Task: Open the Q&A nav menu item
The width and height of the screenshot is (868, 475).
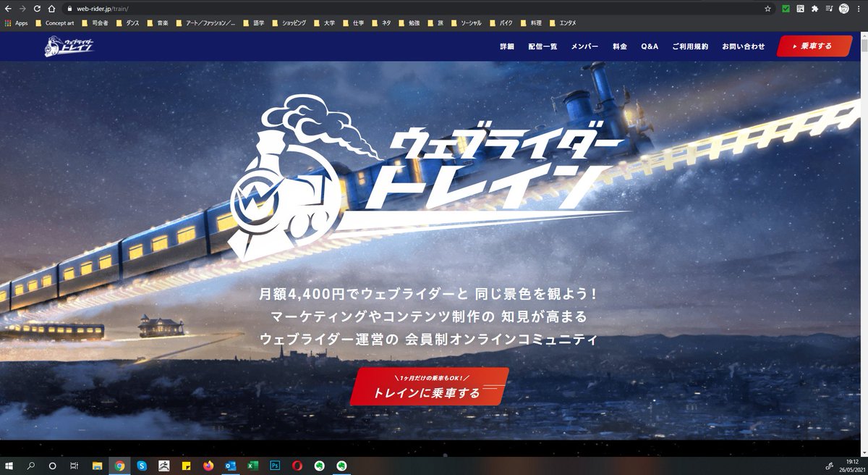Action: point(650,46)
